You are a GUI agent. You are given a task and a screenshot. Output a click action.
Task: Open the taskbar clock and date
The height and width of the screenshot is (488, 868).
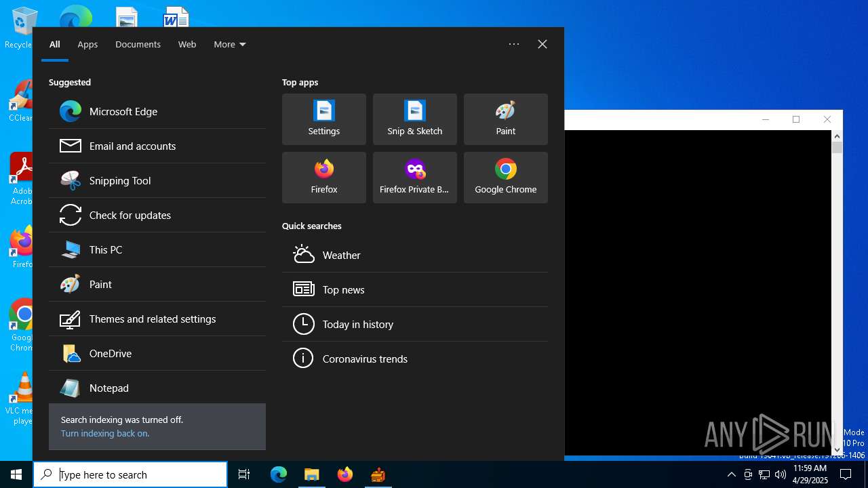tap(810, 474)
